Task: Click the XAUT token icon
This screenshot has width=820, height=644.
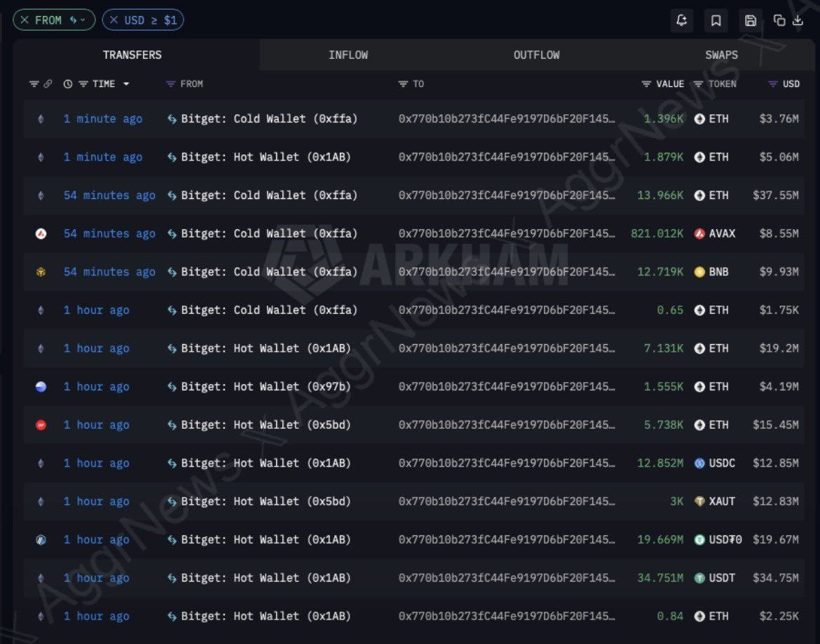Action: (699, 502)
